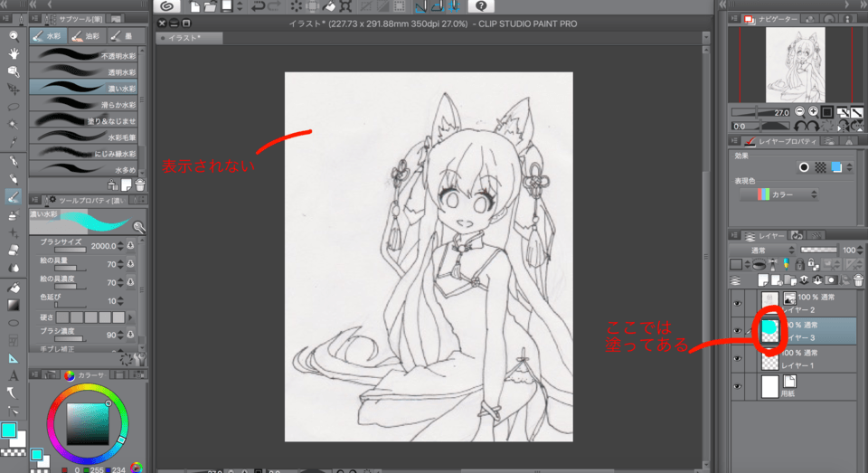Image resolution: width=868 pixels, height=473 pixels.
Task: Select the Gradient tool
Action: click(14, 305)
